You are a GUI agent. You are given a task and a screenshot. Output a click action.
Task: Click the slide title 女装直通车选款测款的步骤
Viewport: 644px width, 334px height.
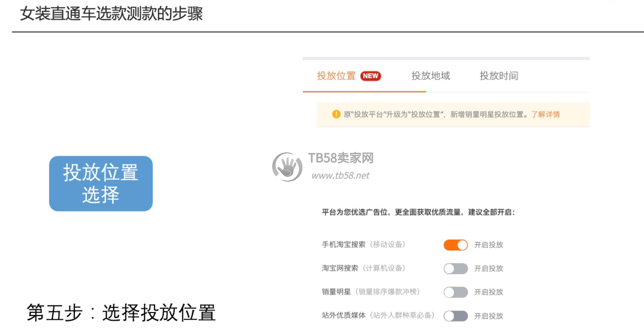[x=111, y=14]
